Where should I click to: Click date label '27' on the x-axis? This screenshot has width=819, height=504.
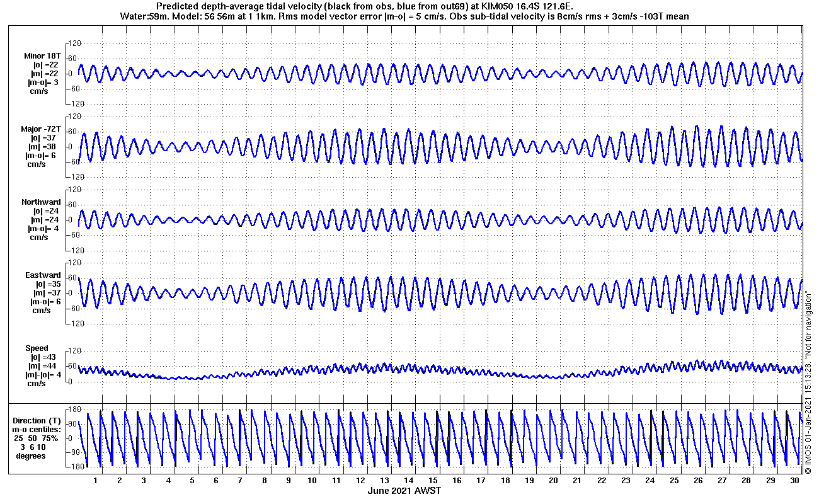click(722, 480)
